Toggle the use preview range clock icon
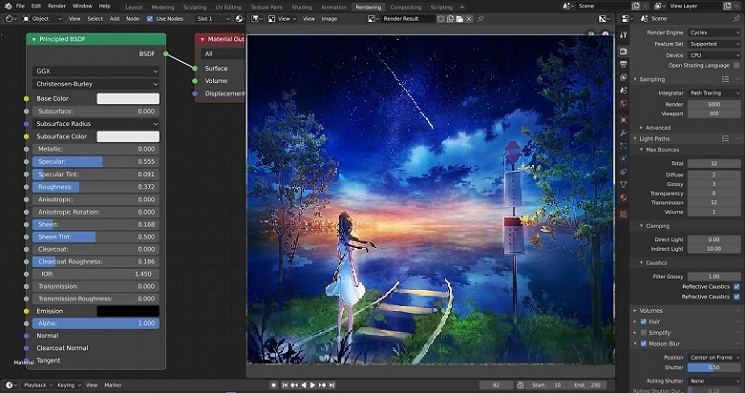Screen dimensions: 745x393 520,385
